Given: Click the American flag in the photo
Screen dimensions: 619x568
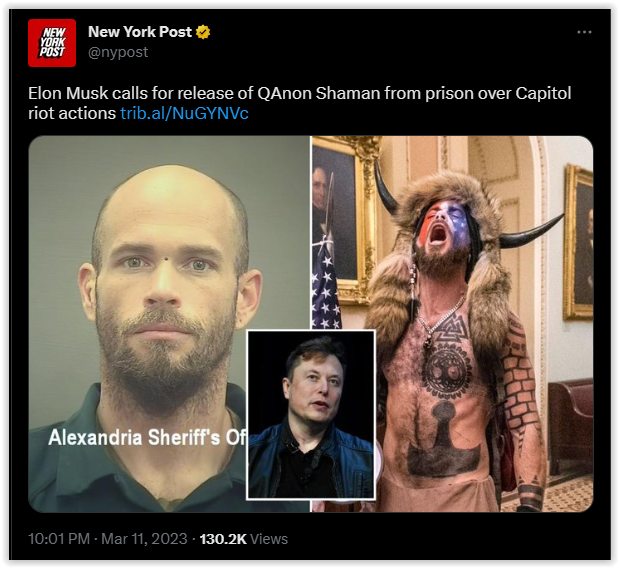Looking at the screenshot, I should click(x=325, y=288).
